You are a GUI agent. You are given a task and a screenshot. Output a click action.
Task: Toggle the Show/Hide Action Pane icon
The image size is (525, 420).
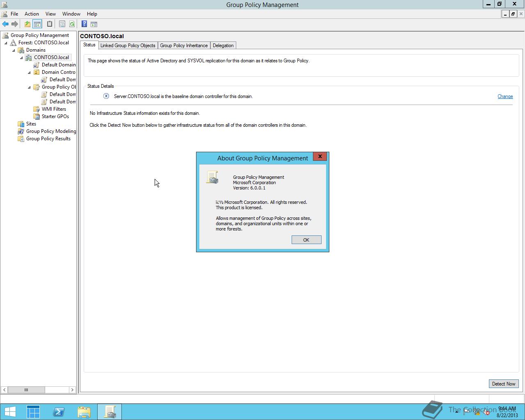94,24
